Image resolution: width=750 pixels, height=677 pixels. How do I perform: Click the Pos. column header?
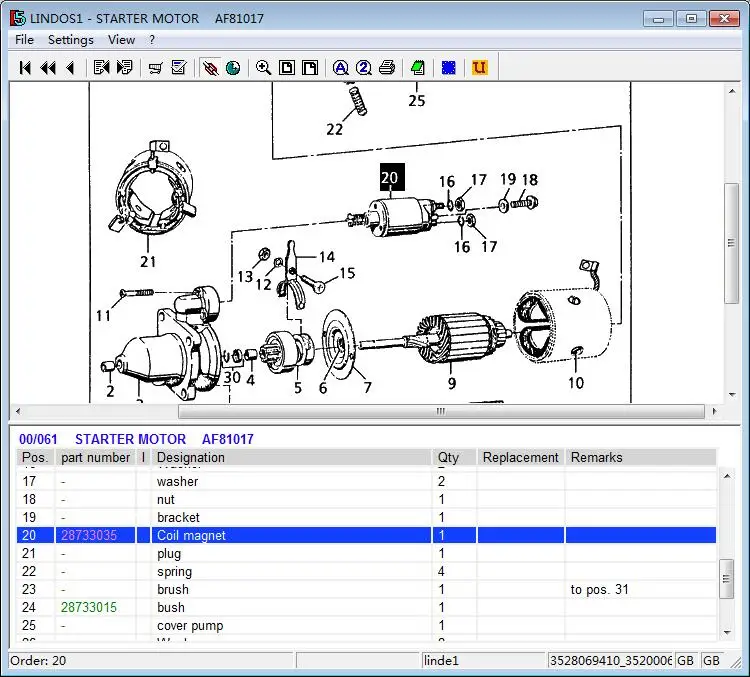click(x=35, y=457)
